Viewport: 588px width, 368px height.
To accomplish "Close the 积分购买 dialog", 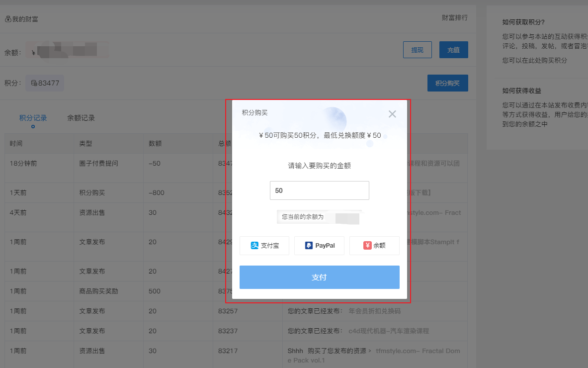I will pyautogui.click(x=392, y=114).
